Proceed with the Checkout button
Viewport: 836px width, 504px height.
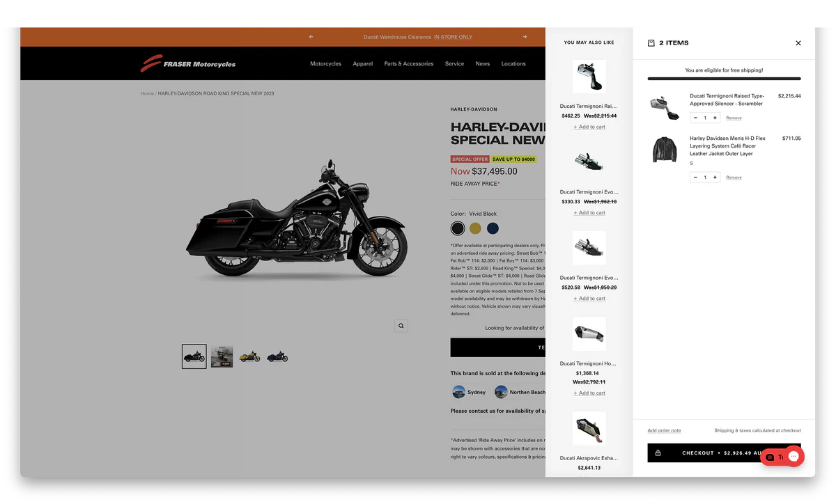[724, 453]
